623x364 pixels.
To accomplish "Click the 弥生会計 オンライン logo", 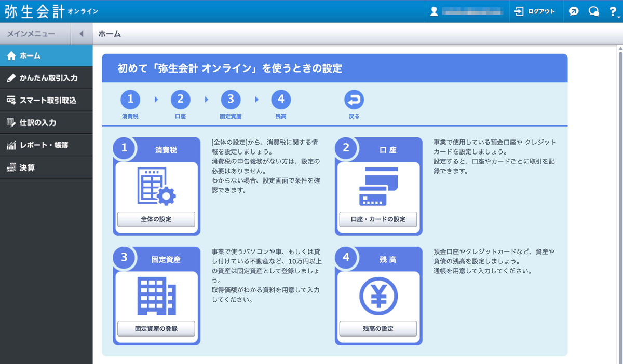I will coord(50,11).
